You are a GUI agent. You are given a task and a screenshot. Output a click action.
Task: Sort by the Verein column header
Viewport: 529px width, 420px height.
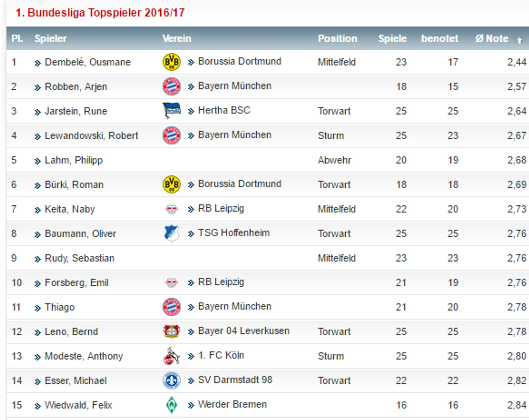click(x=176, y=38)
